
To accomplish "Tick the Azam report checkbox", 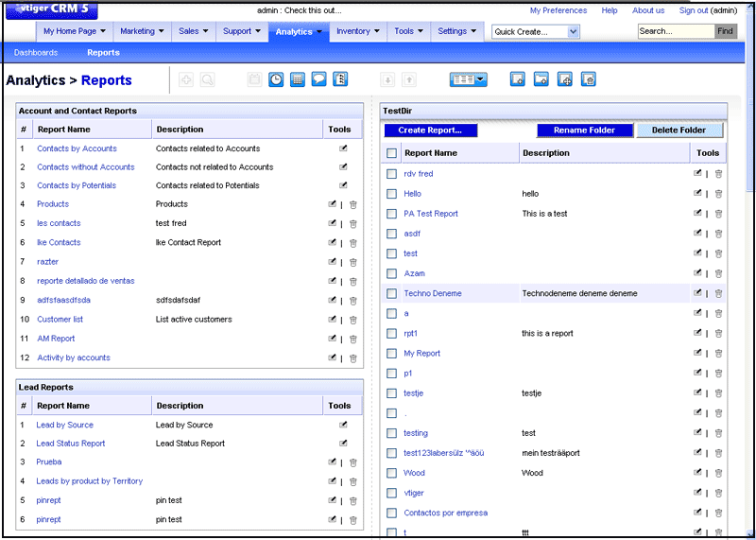I will [391, 273].
